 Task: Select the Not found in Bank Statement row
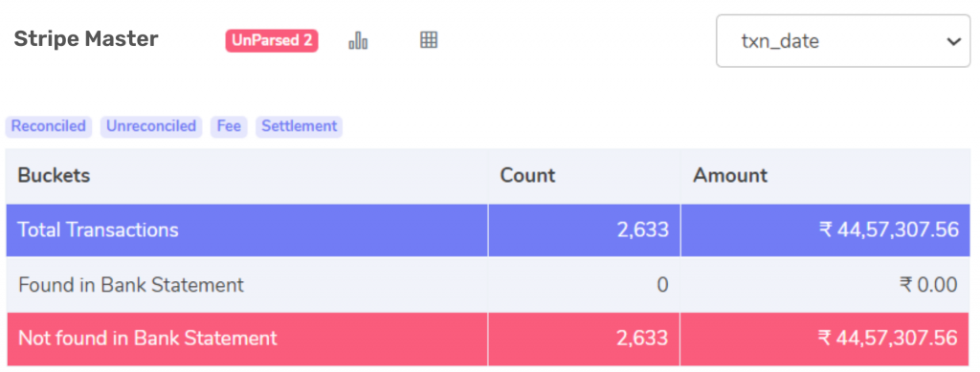(x=488, y=339)
